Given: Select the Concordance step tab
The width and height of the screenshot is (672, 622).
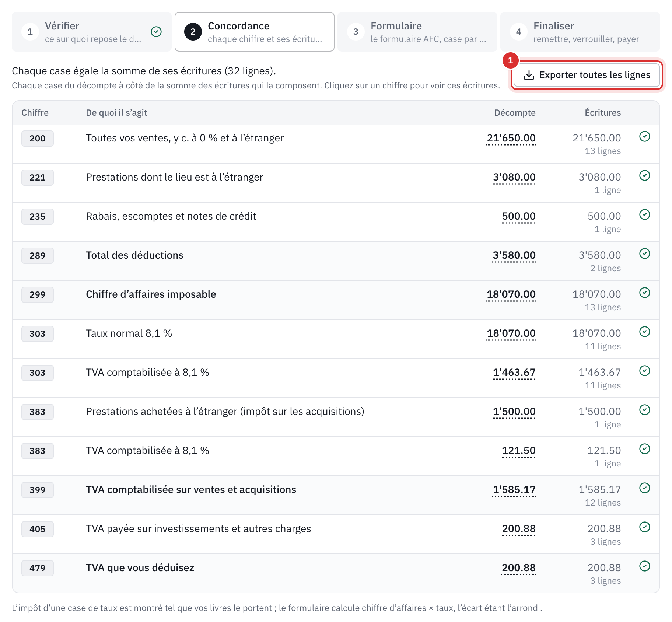Looking at the screenshot, I should point(255,32).
